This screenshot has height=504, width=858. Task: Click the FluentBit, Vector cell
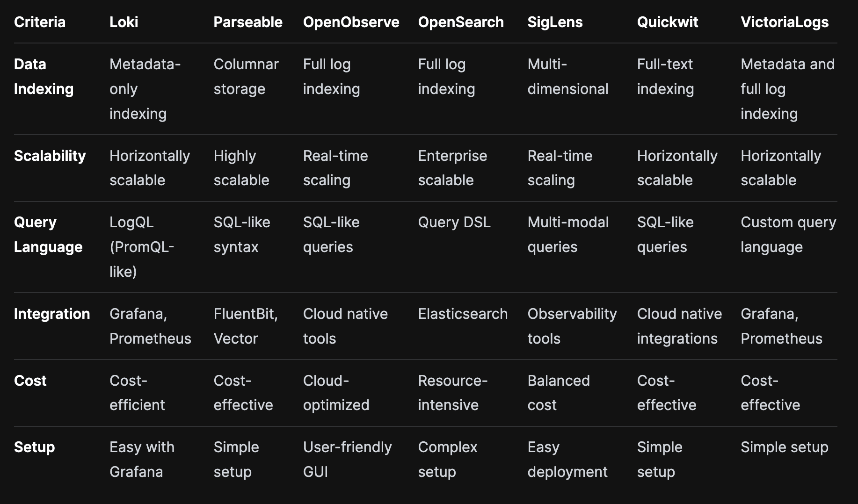click(x=246, y=326)
